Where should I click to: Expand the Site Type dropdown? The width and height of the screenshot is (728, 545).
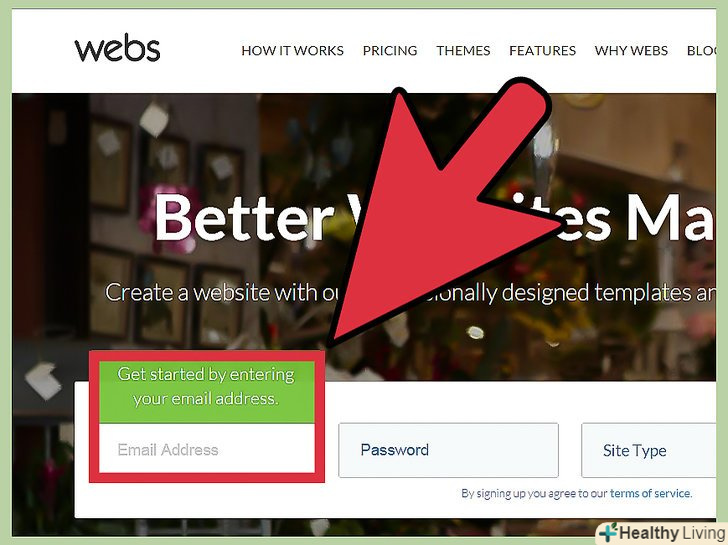[x=649, y=450]
